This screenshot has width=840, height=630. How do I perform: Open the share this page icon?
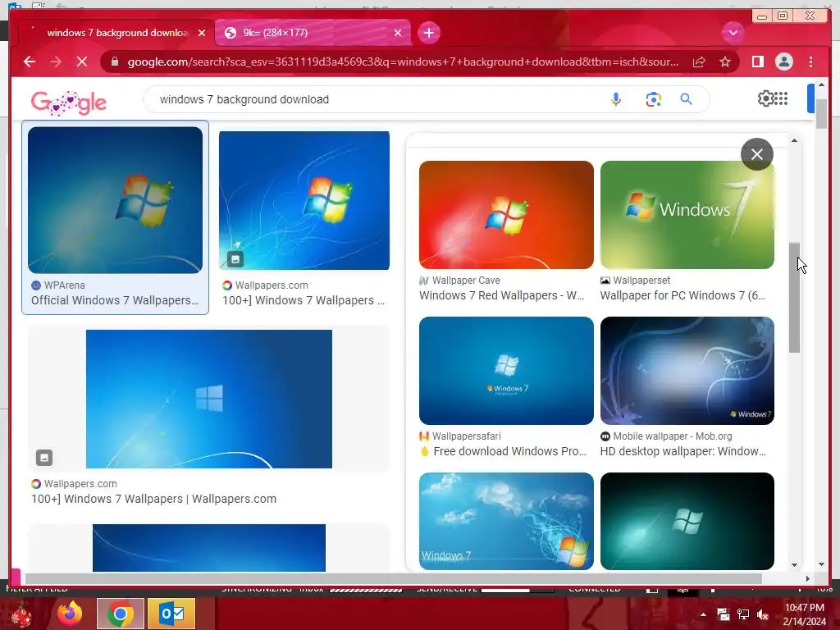point(699,62)
